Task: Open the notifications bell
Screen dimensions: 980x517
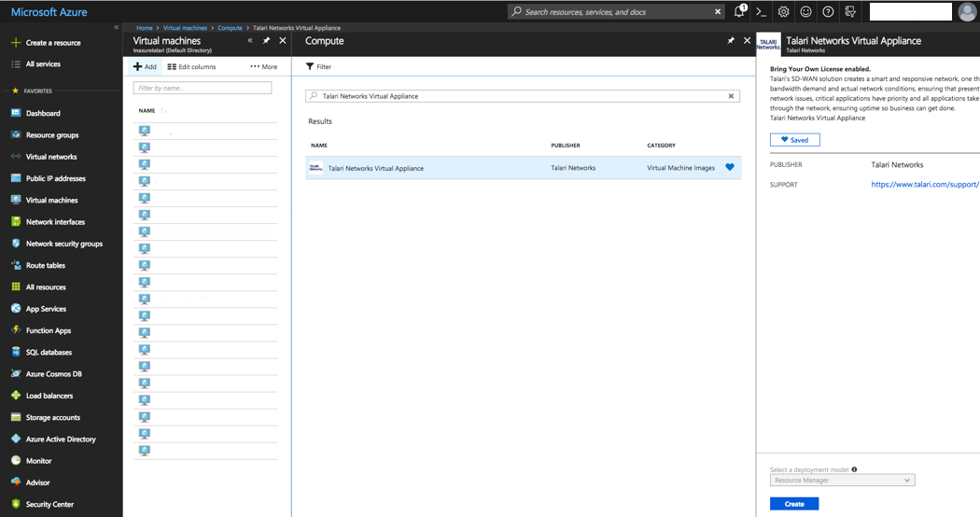Action: [739, 12]
